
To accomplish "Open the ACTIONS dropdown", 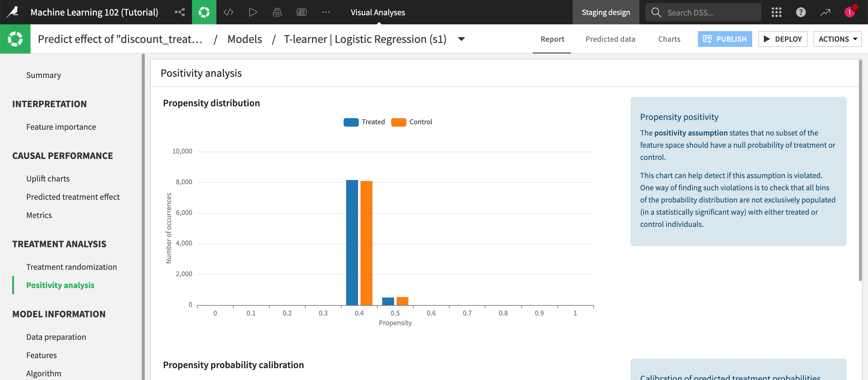I will pyautogui.click(x=837, y=39).
